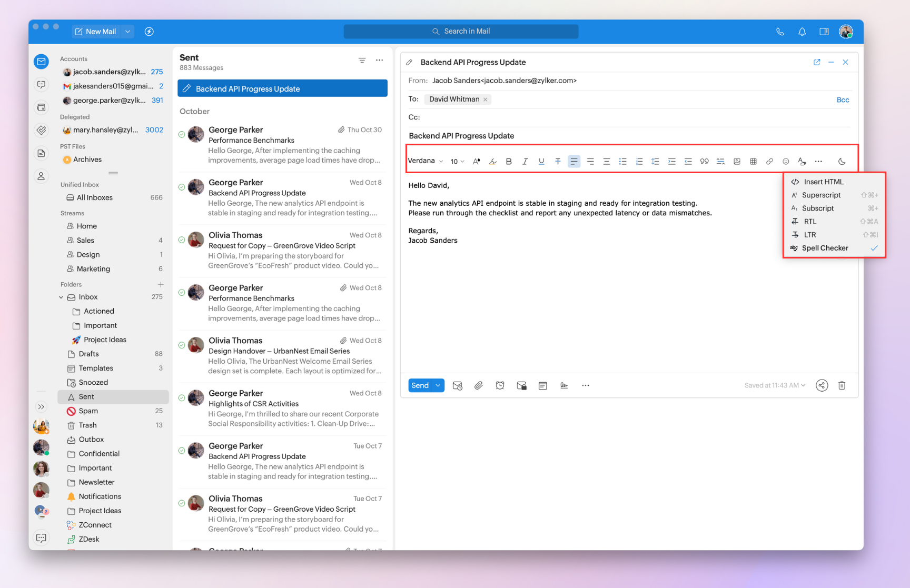
Task: Open Olivia Thomas GreenGrove Video Script email from Oct 8
Action: pos(282,251)
